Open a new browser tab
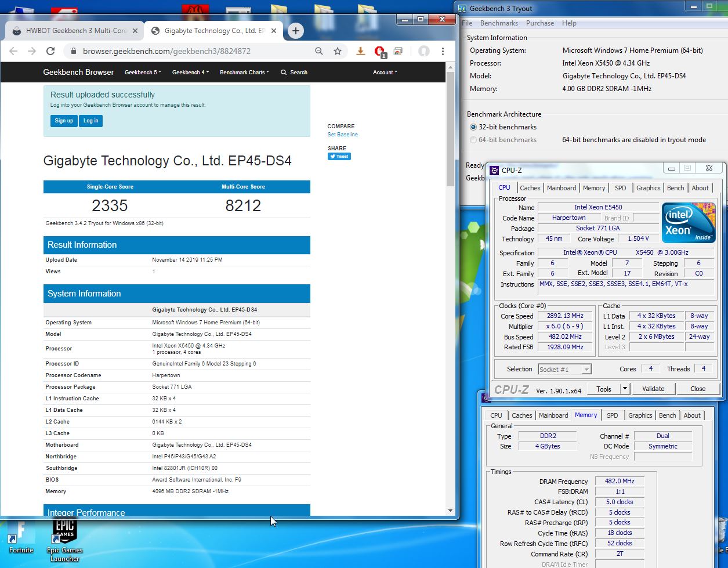 (296, 31)
